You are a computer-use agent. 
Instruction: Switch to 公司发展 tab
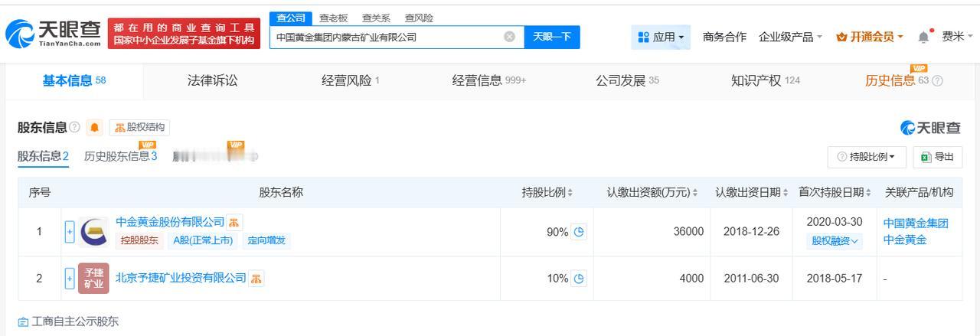click(627, 80)
